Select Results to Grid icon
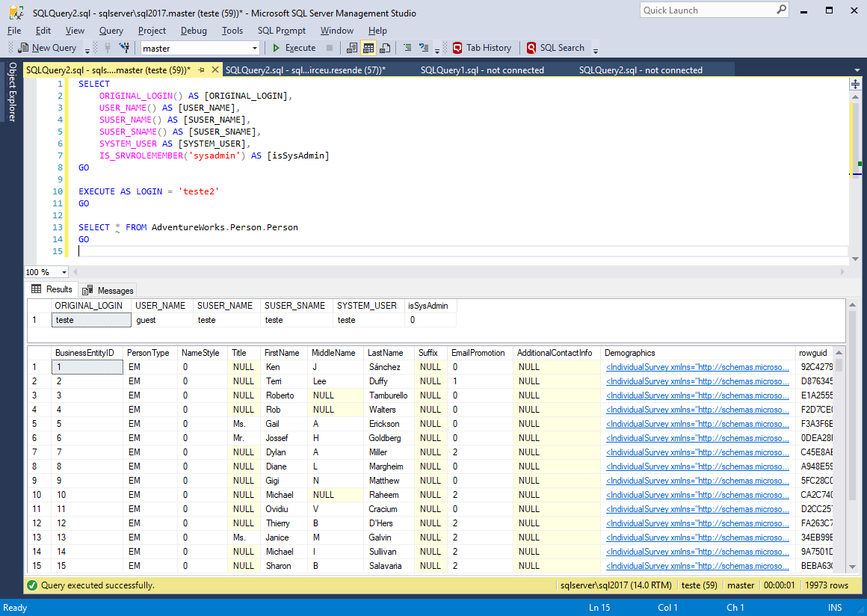867x616 pixels. 368,48
